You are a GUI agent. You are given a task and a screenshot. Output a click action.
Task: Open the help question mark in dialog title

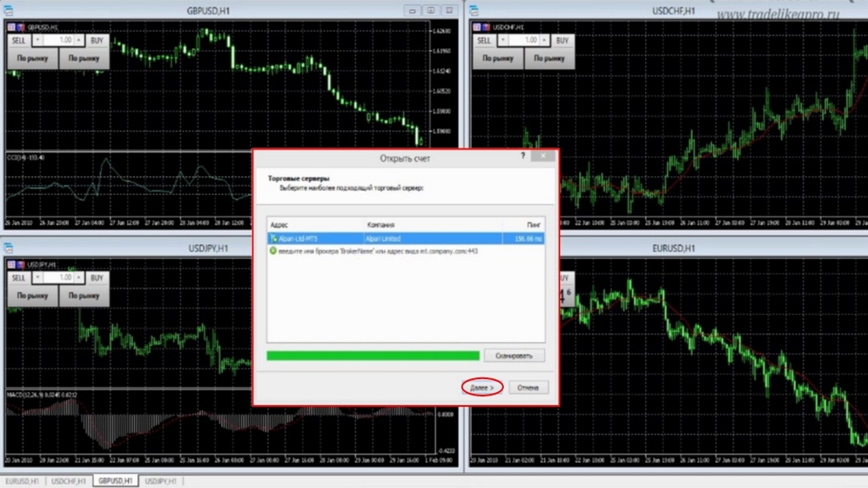coord(523,157)
